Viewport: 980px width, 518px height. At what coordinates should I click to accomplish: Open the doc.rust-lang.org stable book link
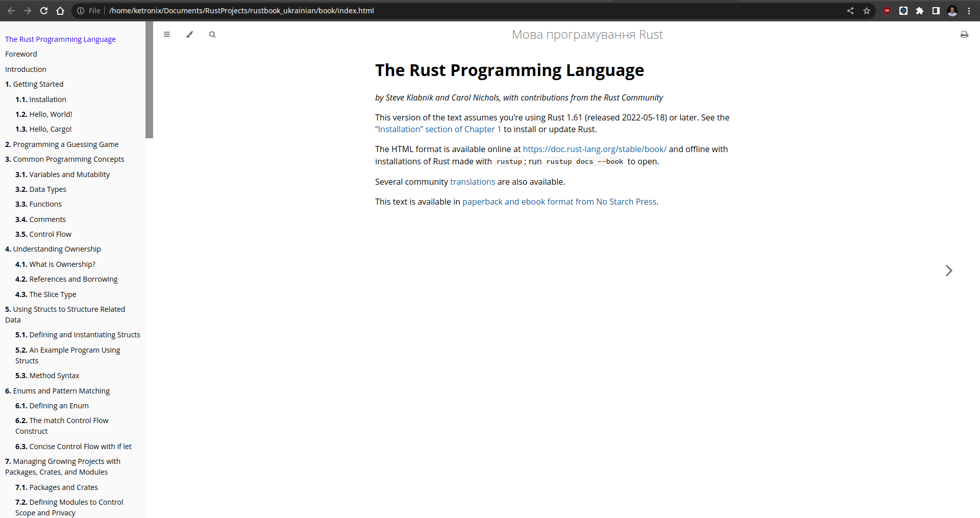(x=595, y=150)
